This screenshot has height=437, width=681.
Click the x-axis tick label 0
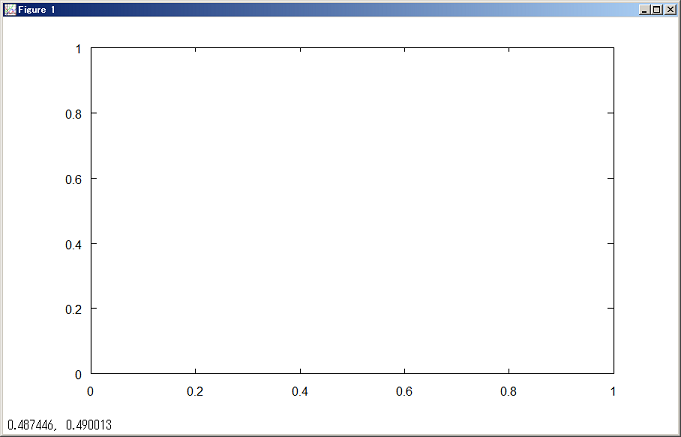(91, 392)
